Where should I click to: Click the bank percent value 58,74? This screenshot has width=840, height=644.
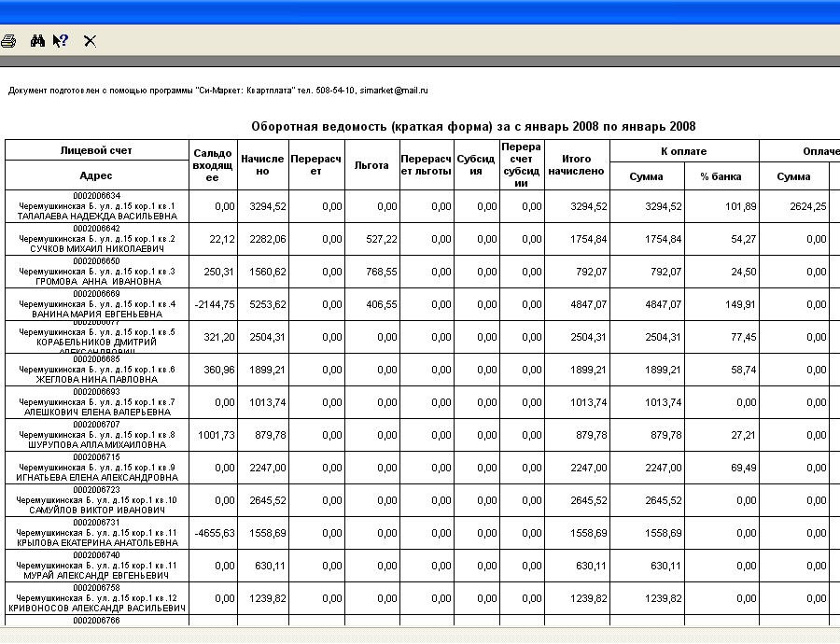tap(744, 370)
